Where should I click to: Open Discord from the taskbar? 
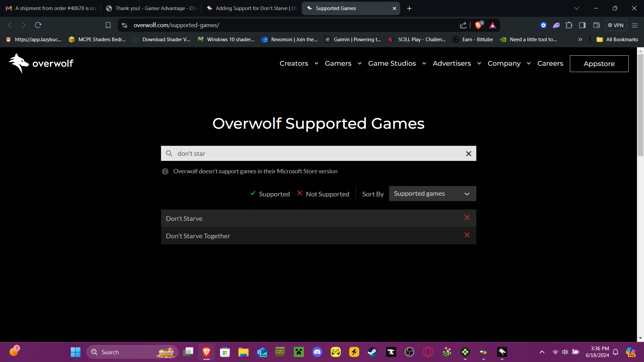point(317,352)
